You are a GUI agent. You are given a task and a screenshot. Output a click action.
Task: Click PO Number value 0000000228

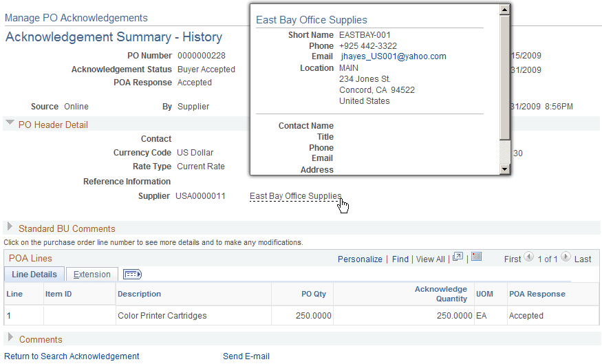point(202,56)
